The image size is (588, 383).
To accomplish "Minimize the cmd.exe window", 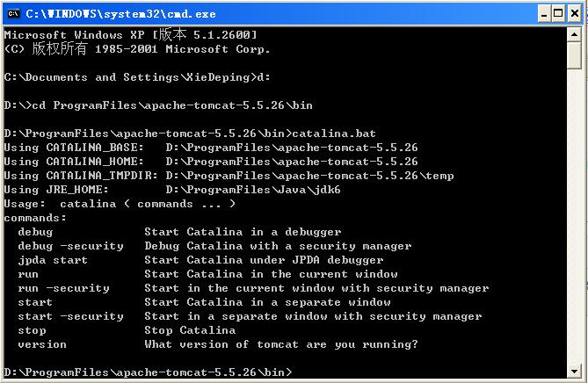I will coord(543,14).
